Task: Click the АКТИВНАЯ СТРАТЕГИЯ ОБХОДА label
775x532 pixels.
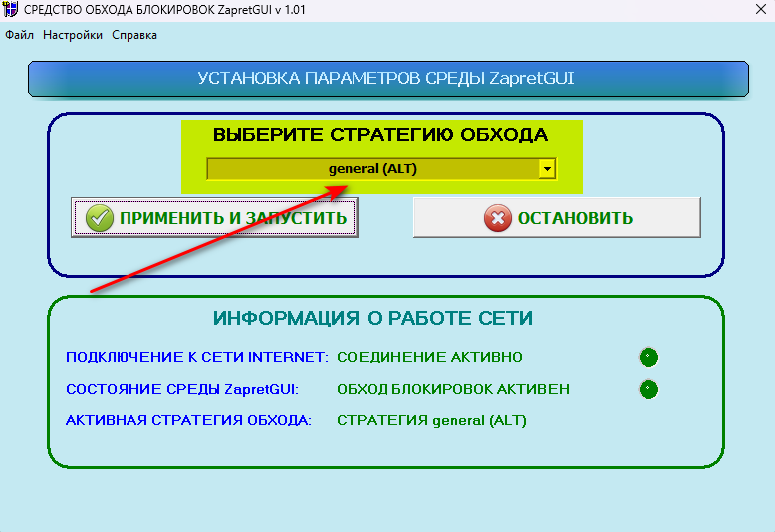Action: point(189,420)
